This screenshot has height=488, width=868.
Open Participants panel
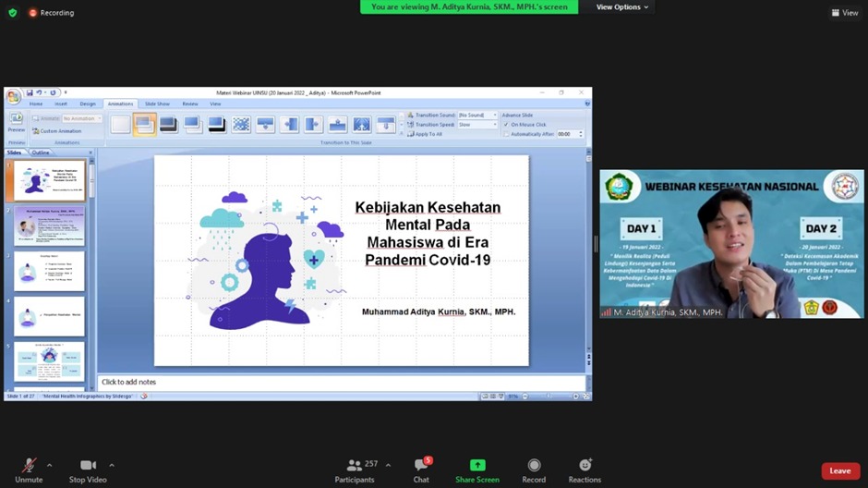(355, 470)
